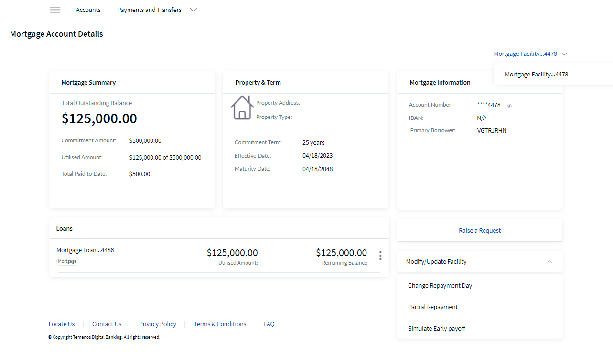
Task: Open the FAQ footer link
Action: tap(269, 324)
